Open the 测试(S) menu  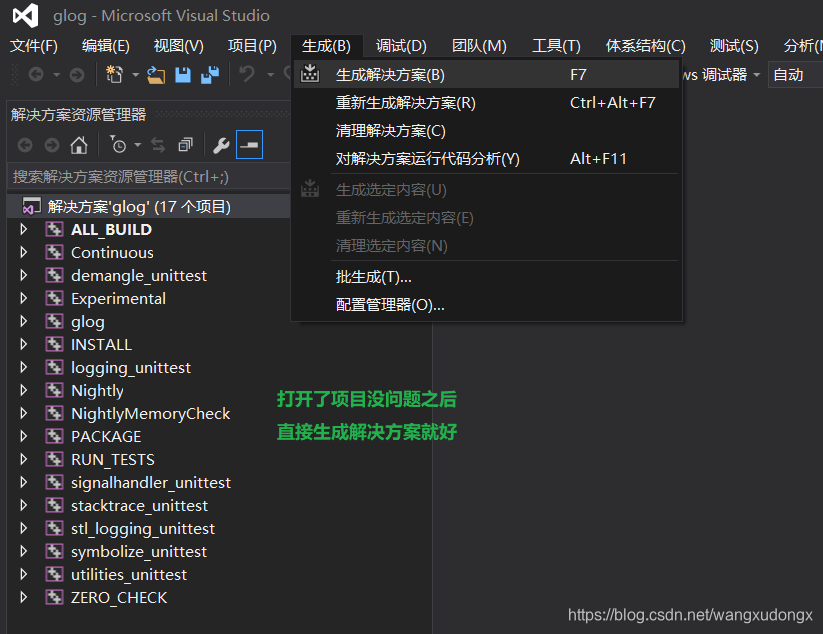click(734, 46)
